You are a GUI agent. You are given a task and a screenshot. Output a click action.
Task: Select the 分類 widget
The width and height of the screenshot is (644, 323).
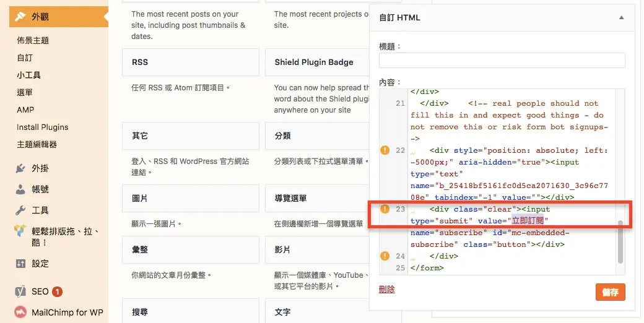coord(317,136)
